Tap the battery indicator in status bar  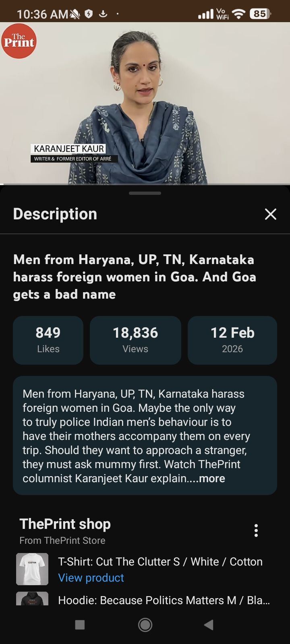tap(260, 14)
